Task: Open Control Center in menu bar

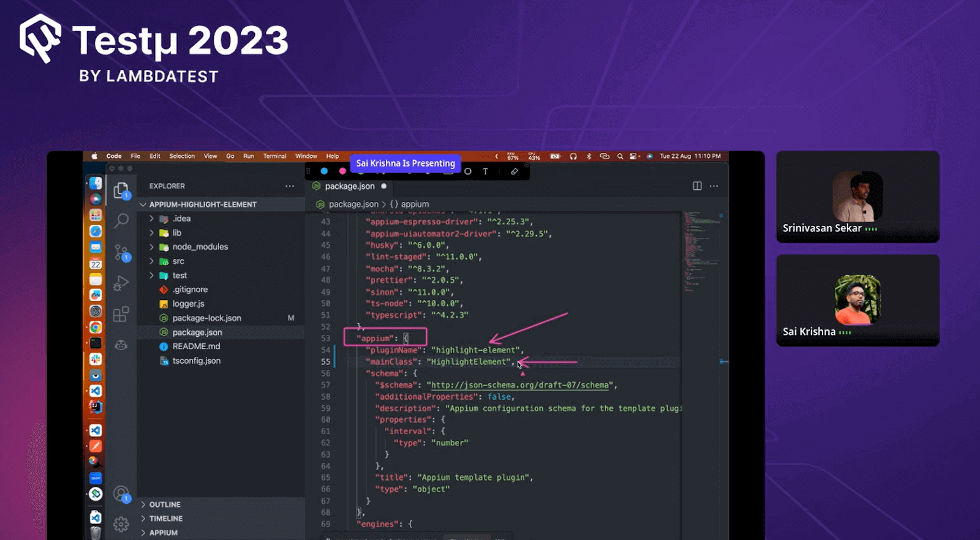Action: [x=635, y=157]
